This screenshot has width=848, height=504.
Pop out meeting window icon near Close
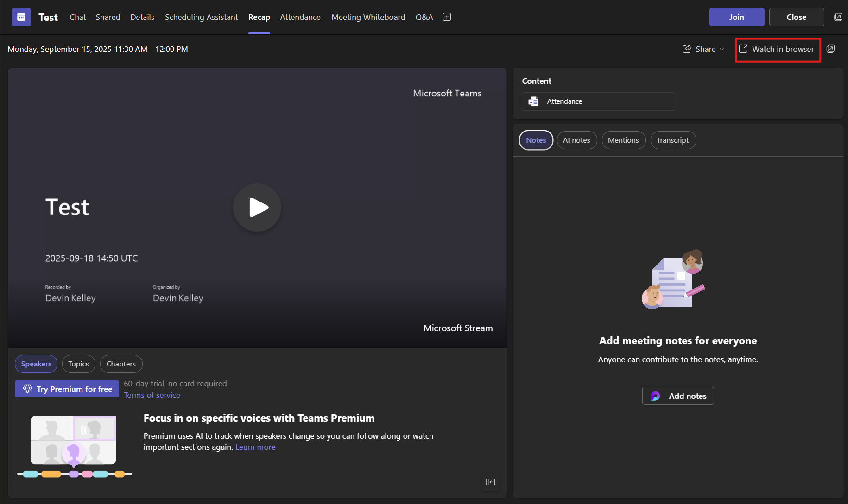[838, 17]
